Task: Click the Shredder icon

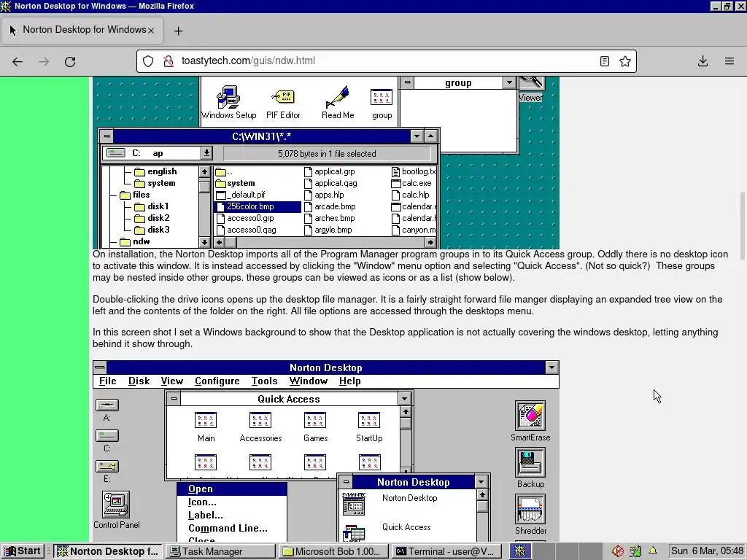Action: click(x=530, y=509)
